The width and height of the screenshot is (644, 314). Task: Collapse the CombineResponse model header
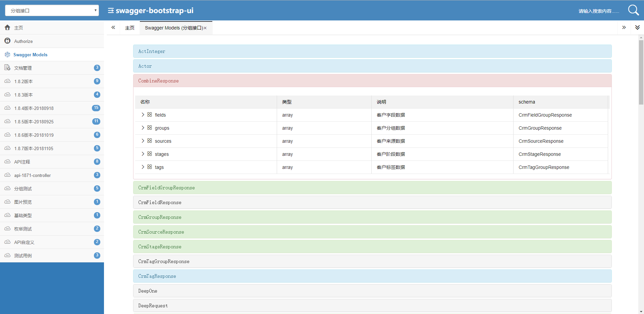click(x=372, y=81)
